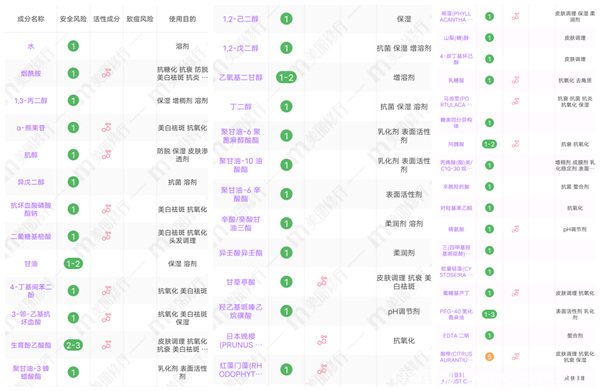This screenshot has width=600, height=391.
Task: Click the 1-3 safety badge for PEG-40 氢化蓖麻油
Action: click(x=489, y=314)
